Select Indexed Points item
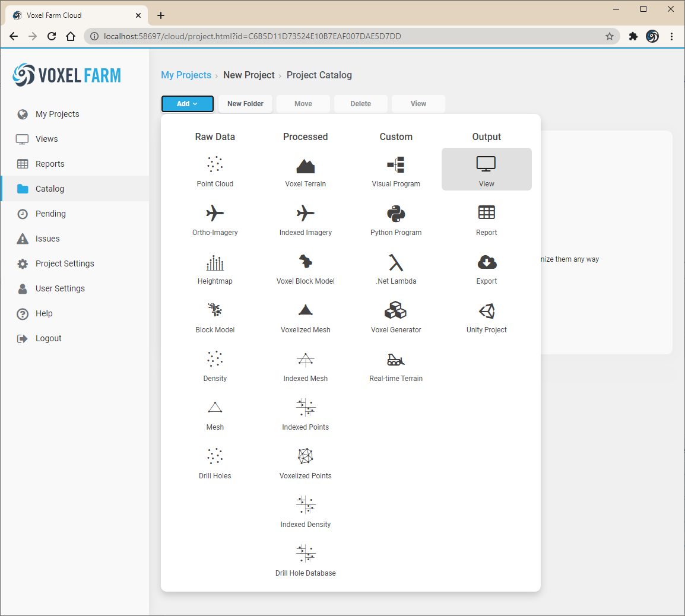This screenshot has height=616, width=685. point(305,415)
